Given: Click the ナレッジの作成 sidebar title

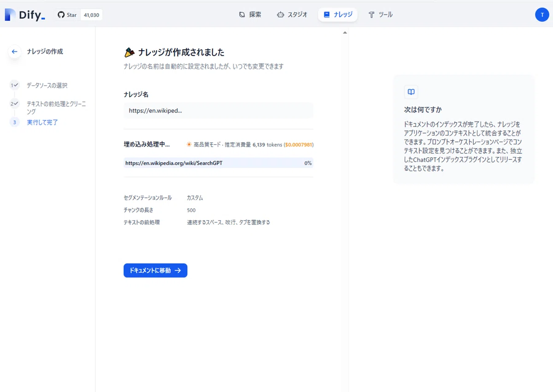Looking at the screenshot, I should [x=45, y=52].
